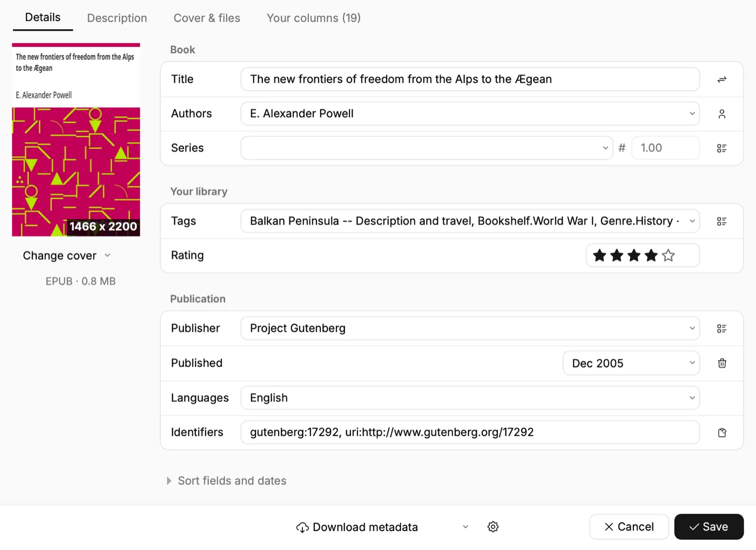Click the swap title and author icon
The image size is (756, 550).
721,79
